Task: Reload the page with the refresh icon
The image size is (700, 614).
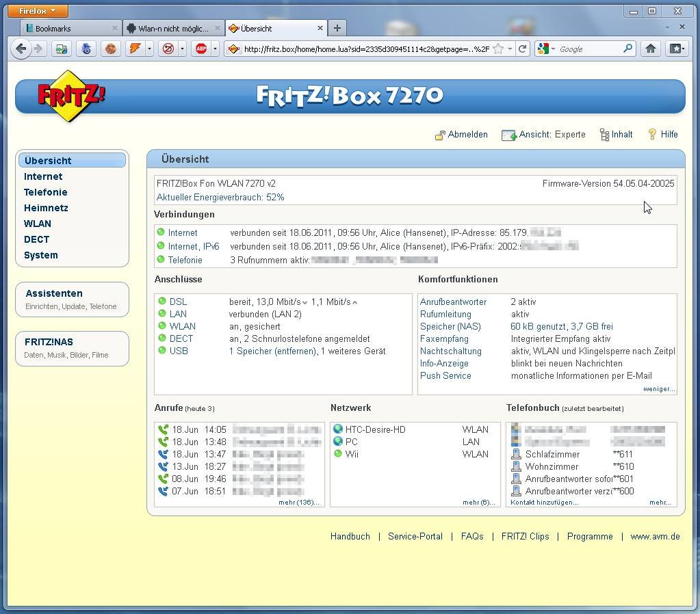Action: 522,49
